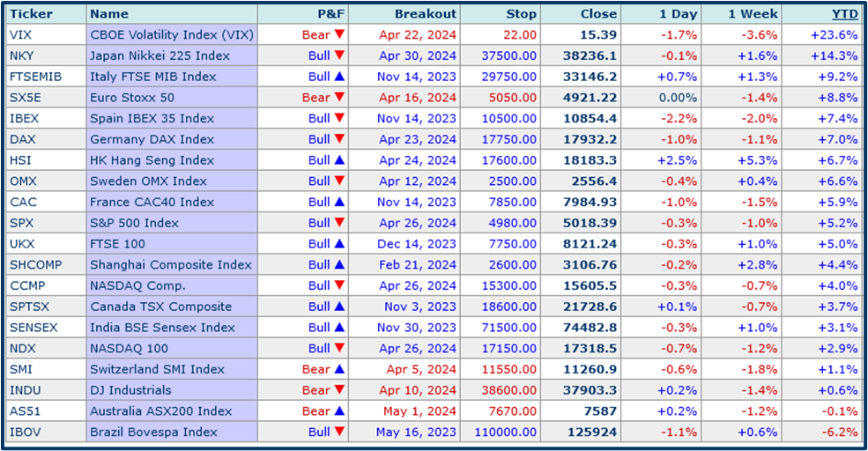Click the red down arrow in the VIX row
The image size is (868, 451).
pos(339,35)
